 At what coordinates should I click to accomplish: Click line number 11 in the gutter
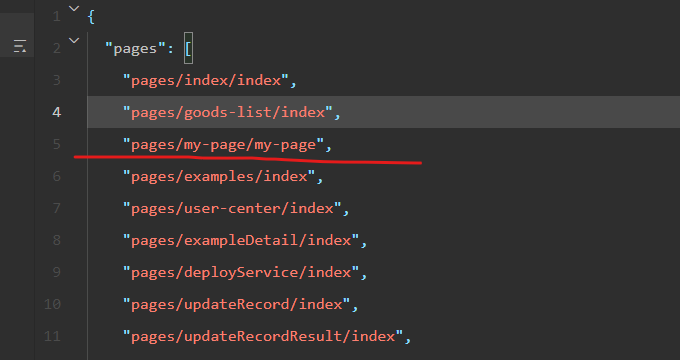coord(52,336)
